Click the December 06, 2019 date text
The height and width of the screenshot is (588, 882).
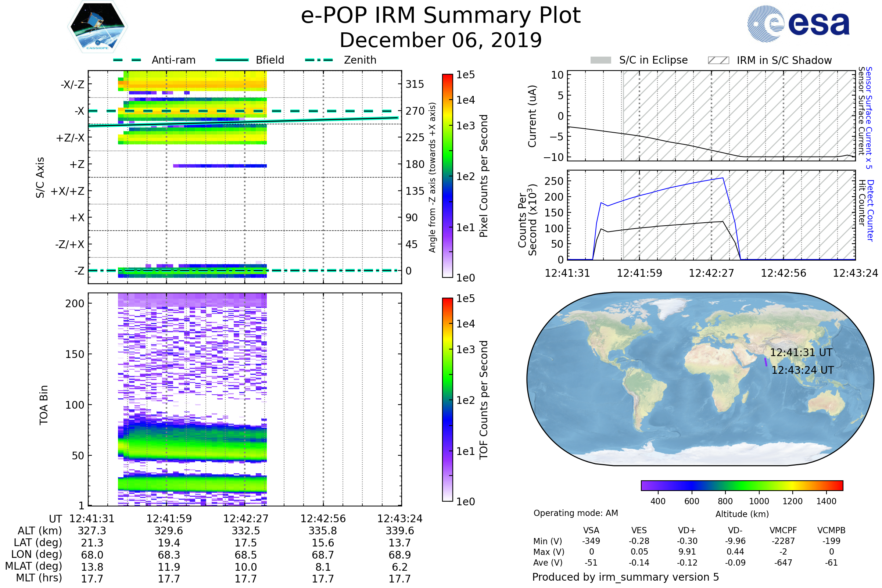pos(441,40)
